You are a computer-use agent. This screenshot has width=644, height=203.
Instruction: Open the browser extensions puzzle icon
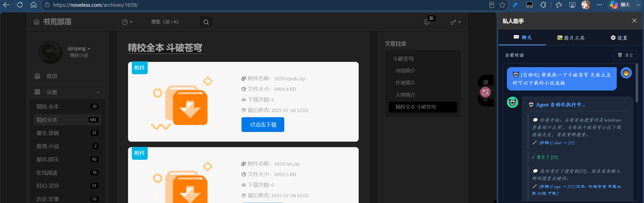click(x=543, y=5)
